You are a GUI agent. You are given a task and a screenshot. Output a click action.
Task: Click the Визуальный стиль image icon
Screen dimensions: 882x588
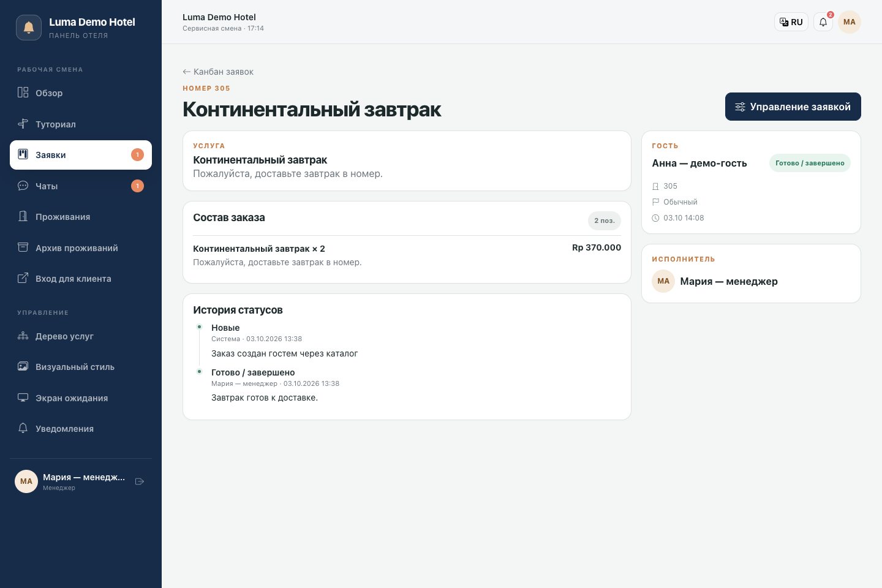pos(23,366)
